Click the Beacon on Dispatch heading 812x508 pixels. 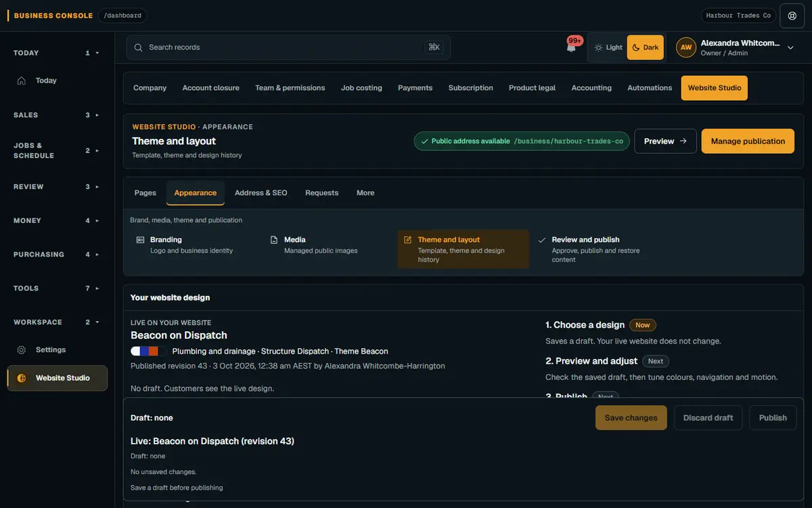click(x=179, y=335)
